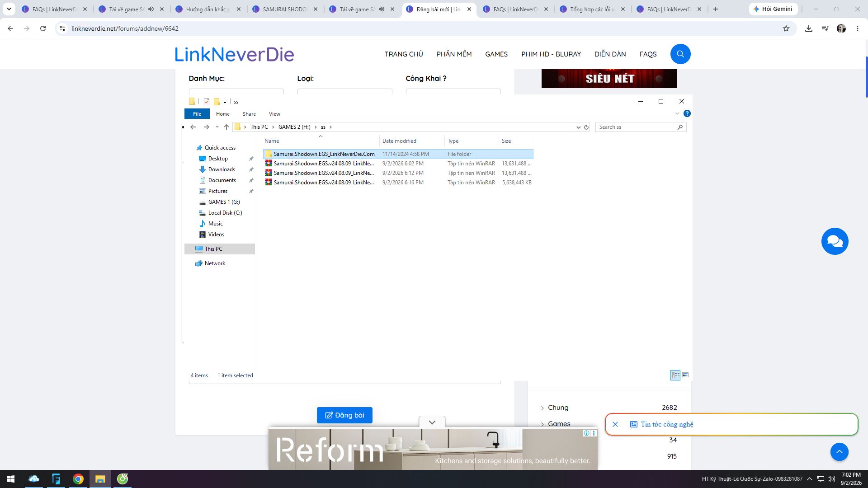
Task: Open a new Chrome tab
Action: (716, 9)
